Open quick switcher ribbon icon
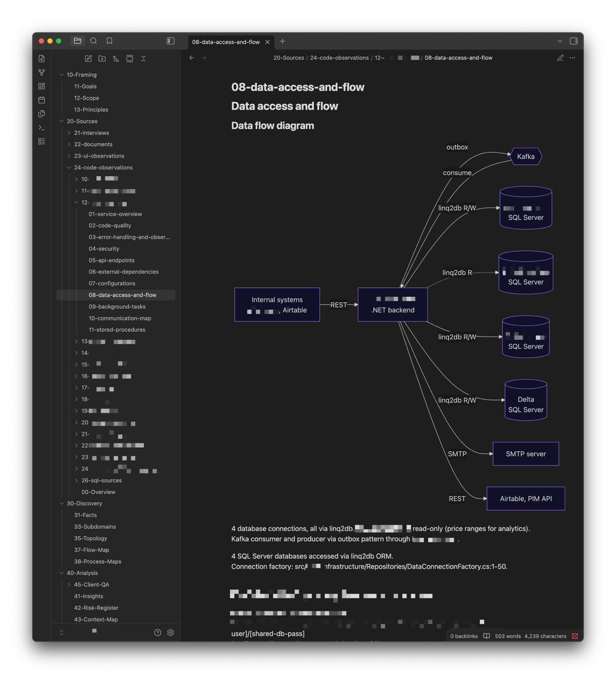Image resolution: width=616 pixels, height=674 pixels. point(42,58)
